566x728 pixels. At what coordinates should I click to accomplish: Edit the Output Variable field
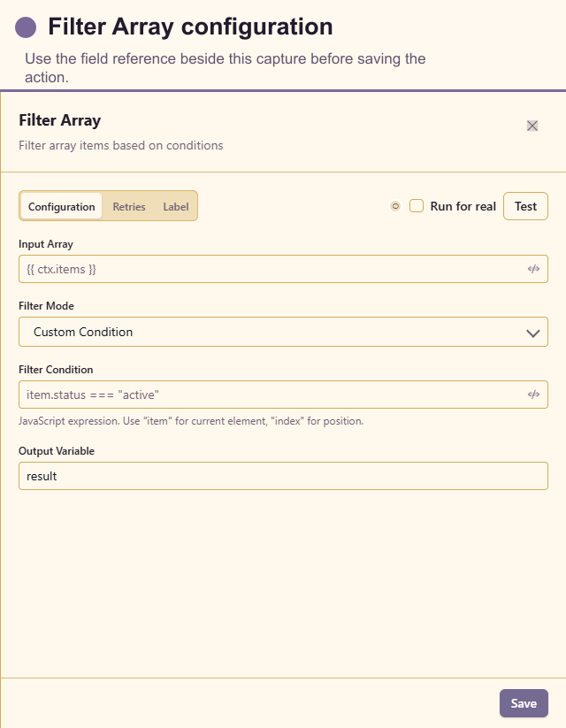pos(283,476)
